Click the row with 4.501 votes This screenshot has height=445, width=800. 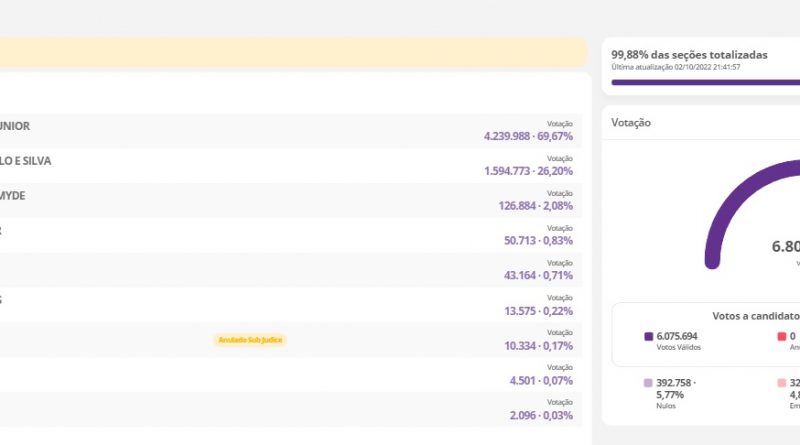coord(290,375)
